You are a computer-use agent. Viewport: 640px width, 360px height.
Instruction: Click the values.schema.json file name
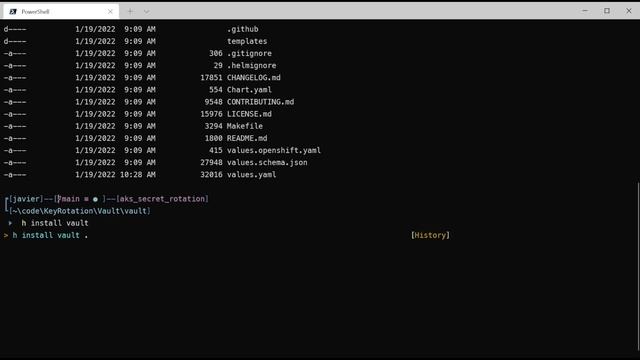[267, 162]
